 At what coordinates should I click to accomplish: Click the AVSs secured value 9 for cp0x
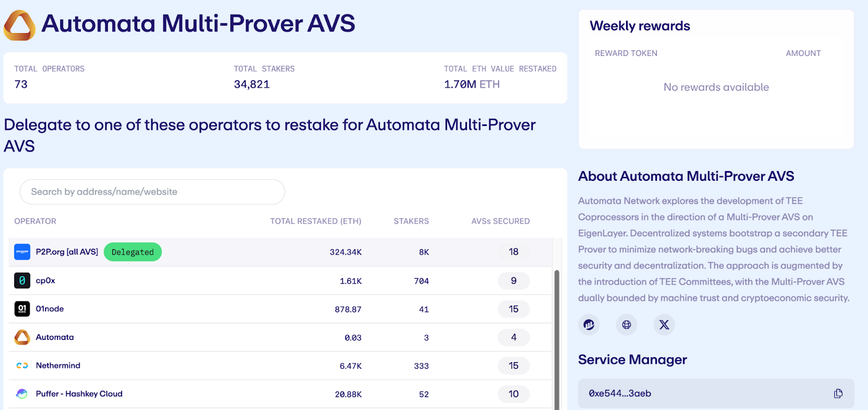(514, 281)
